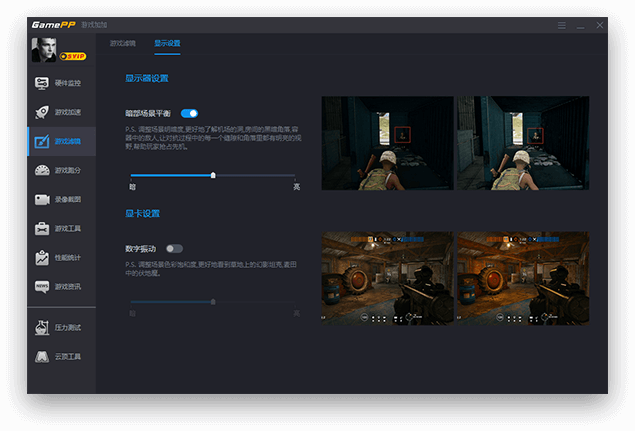Enable the 数字振动 toggle switch
Image resolution: width=635 pixels, height=431 pixels.
tap(174, 248)
